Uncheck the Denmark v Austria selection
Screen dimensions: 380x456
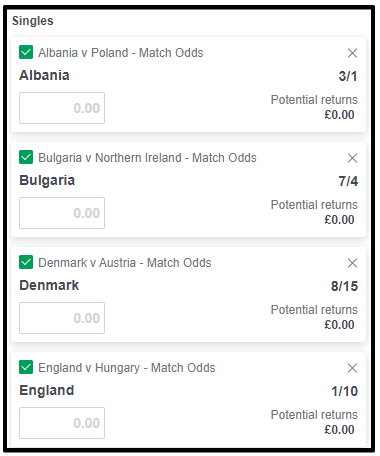26,262
